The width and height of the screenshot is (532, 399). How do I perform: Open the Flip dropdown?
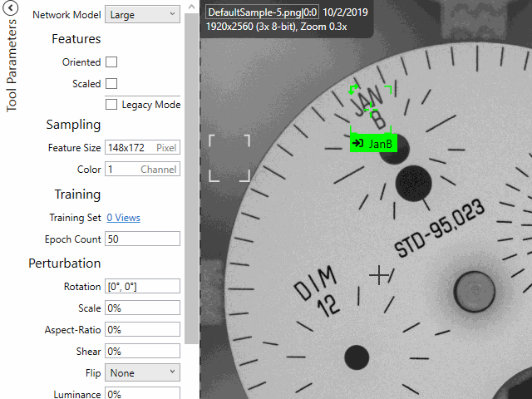tap(142, 373)
